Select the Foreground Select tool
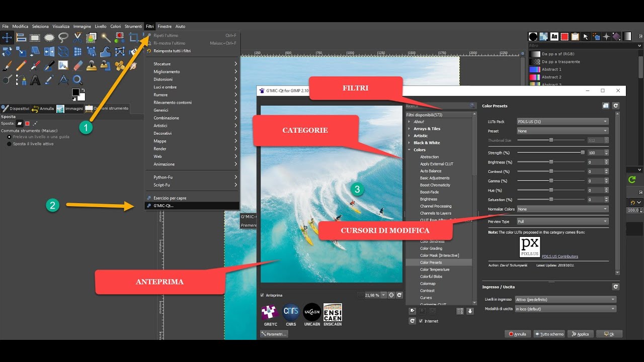 tap(91, 37)
